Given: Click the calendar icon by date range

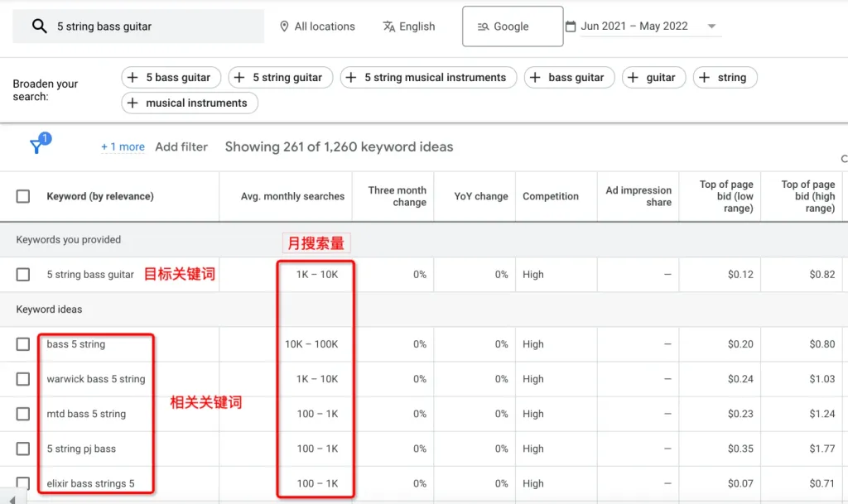Looking at the screenshot, I should point(571,26).
